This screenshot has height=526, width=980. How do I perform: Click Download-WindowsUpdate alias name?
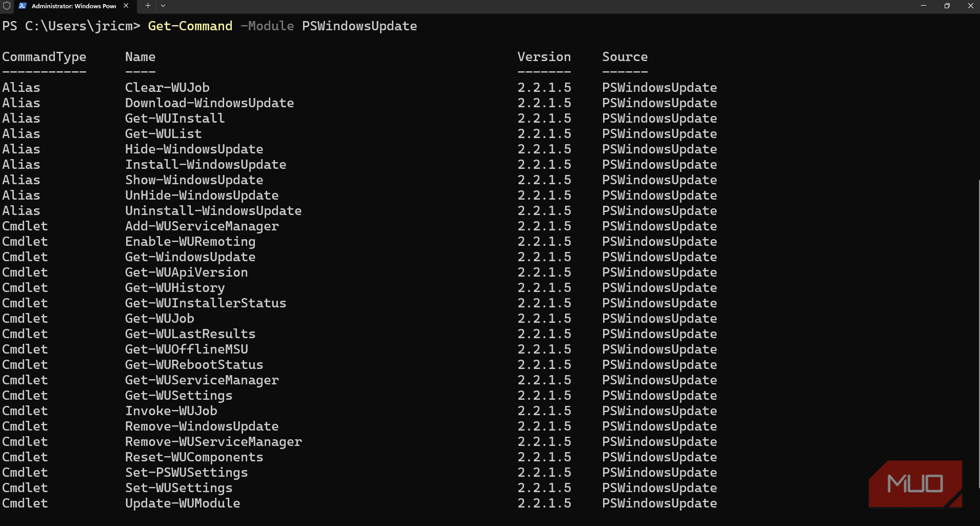[x=209, y=103]
